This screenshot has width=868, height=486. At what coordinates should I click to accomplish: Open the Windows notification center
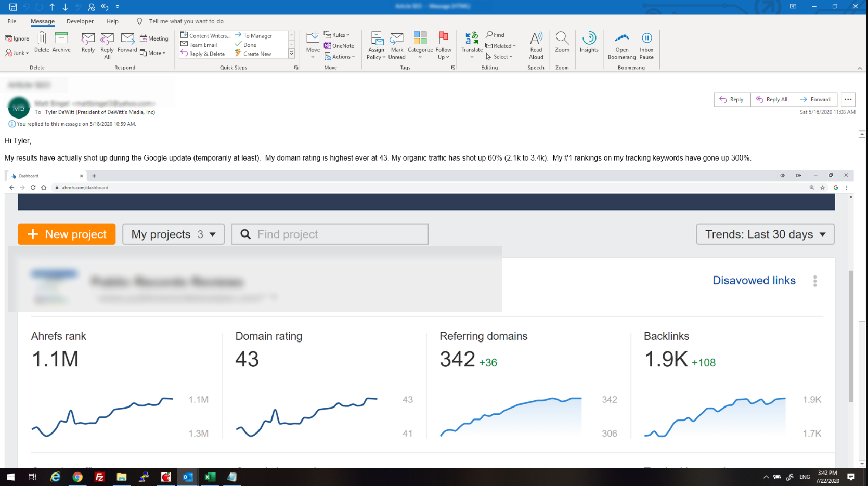[x=851, y=477]
